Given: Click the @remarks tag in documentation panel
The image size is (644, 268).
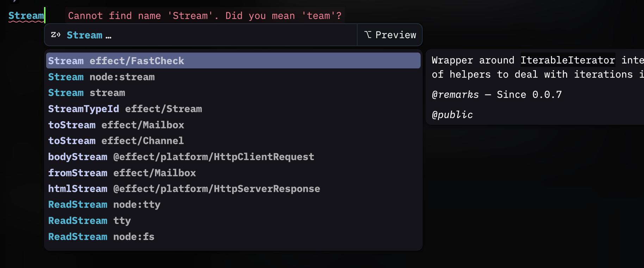Looking at the screenshot, I should pyautogui.click(x=455, y=94).
